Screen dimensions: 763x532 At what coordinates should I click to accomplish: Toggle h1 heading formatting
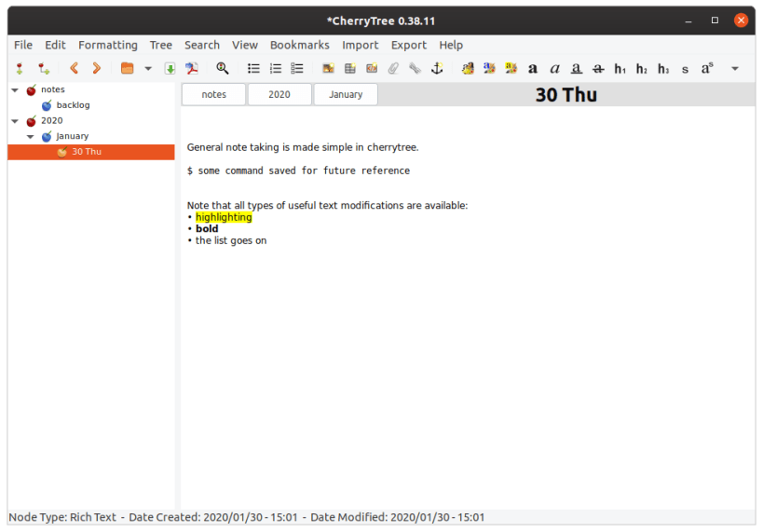(620, 69)
